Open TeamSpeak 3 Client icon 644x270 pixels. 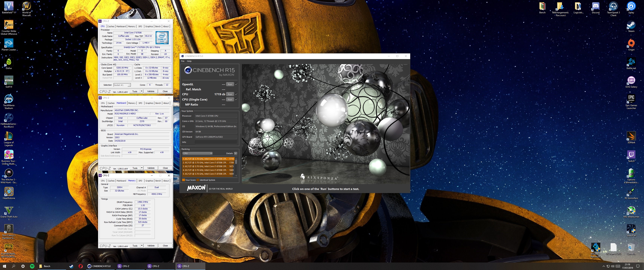coord(613,9)
